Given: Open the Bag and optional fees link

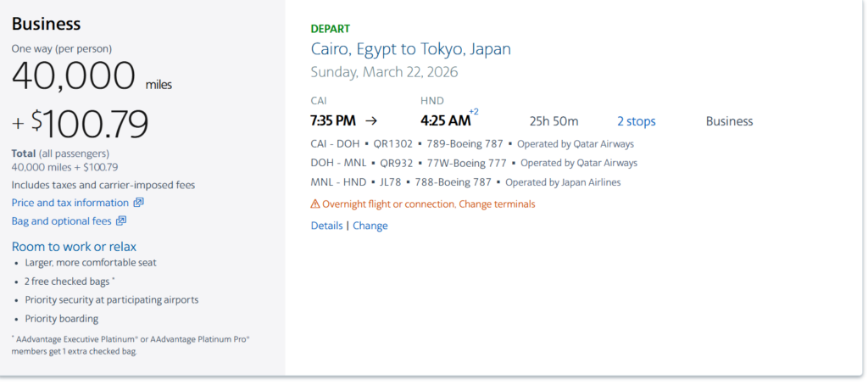Looking at the screenshot, I should click(61, 221).
